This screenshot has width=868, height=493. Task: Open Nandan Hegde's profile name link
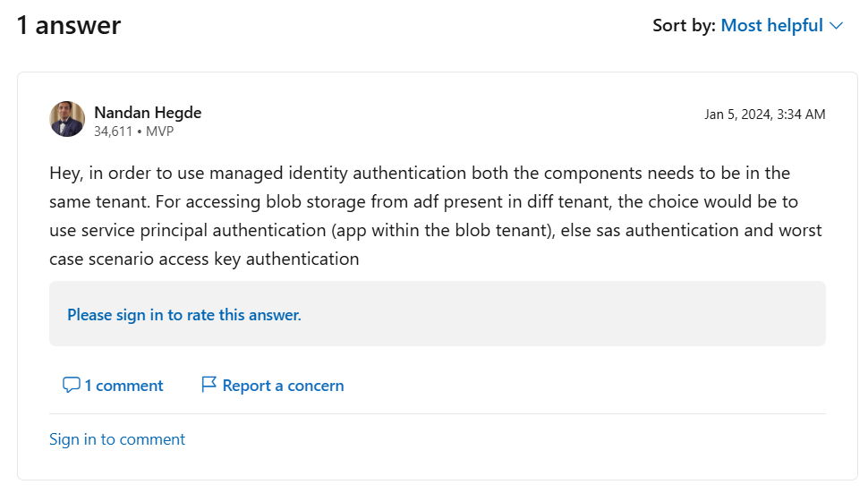[148, 113]
